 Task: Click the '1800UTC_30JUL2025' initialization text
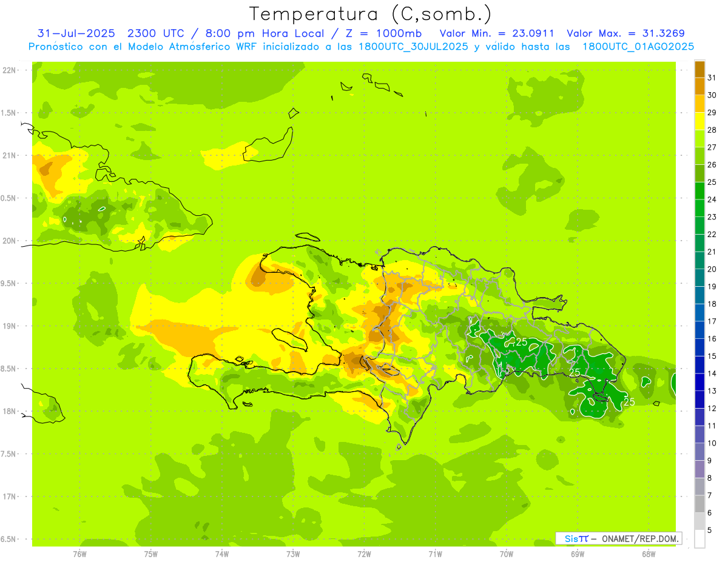tap(413, 47)
